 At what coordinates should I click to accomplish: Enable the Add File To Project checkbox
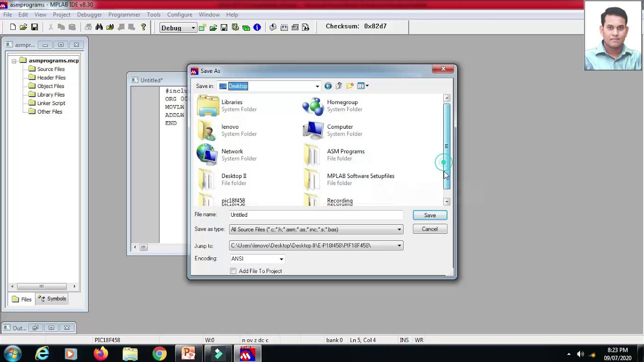click(x=233, y=271)
